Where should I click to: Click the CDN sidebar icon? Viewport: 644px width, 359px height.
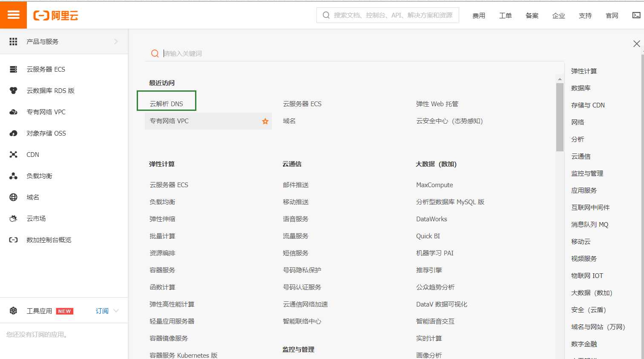click(x=13, y=154)
